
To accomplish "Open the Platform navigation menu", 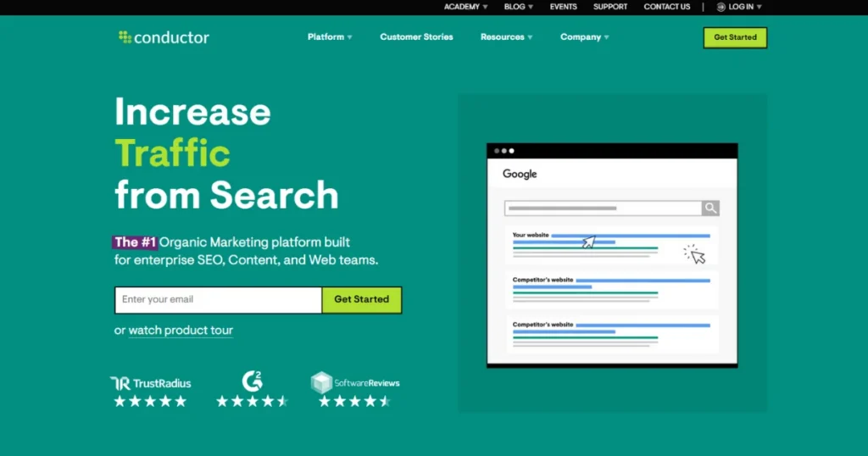I will 330,37.
